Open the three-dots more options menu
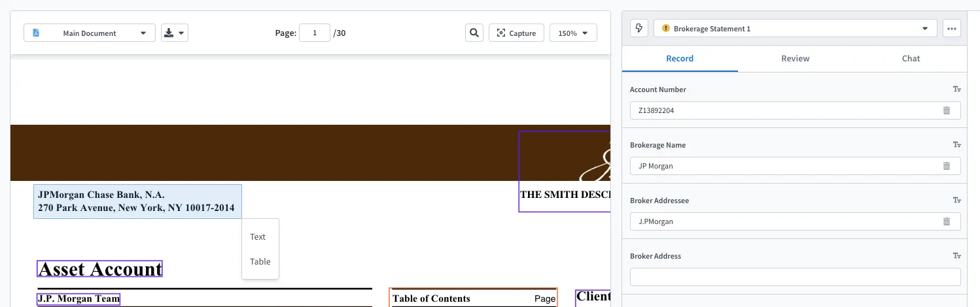Viewport: 980px width, 307px height. point(951,28)
